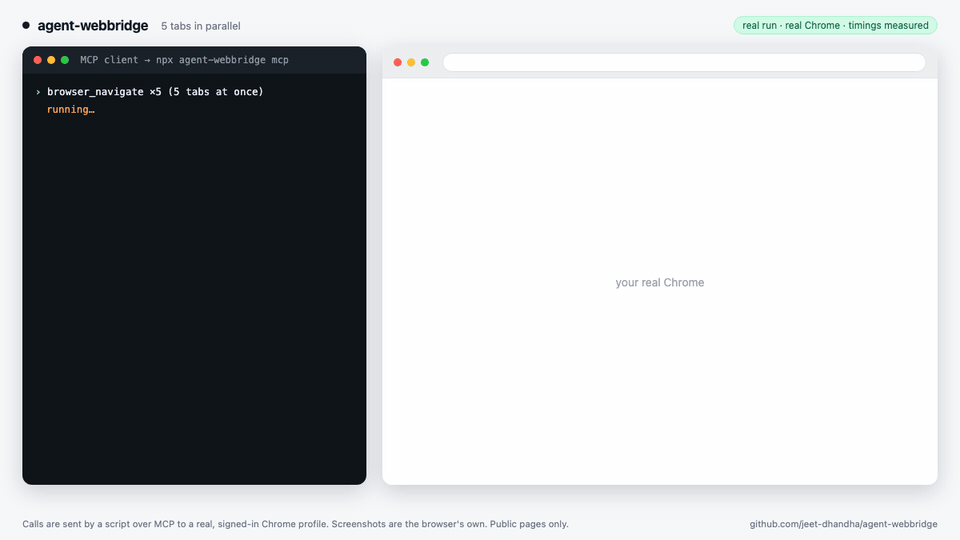Click the 'browser_navigate ×5' command line

point(155,92)
